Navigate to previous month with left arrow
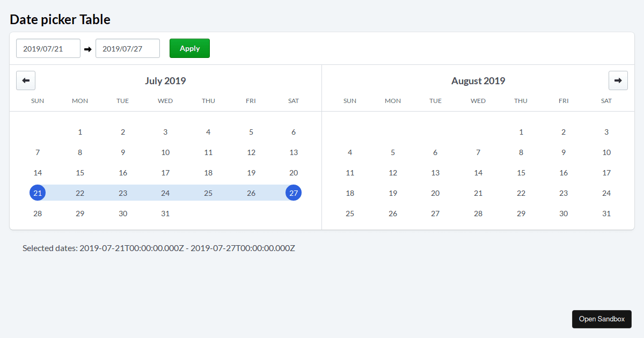This screenshot has width=644, height=338. 25,80
